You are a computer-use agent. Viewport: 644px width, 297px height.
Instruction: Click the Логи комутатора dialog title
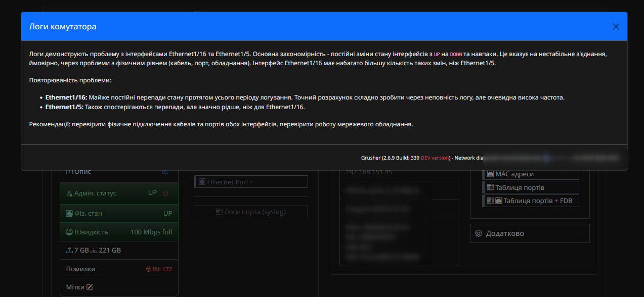pos(63,26)
